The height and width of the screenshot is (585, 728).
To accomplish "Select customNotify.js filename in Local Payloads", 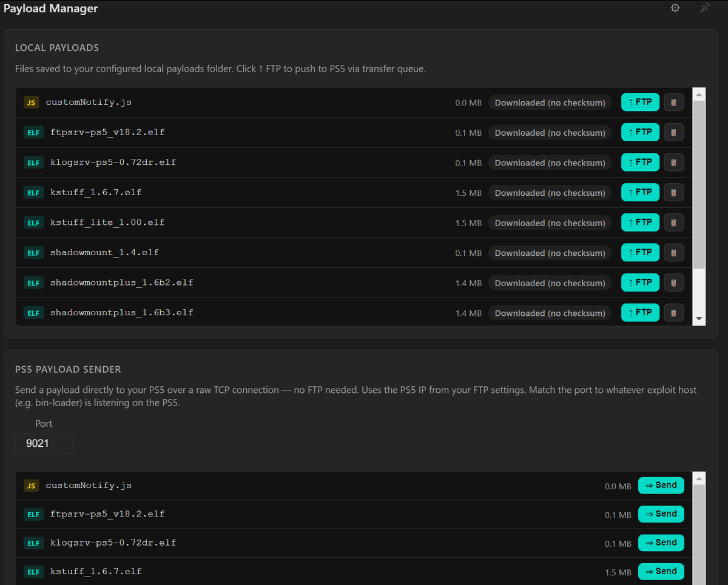I will pyautogui.click(x=89, y=102).
